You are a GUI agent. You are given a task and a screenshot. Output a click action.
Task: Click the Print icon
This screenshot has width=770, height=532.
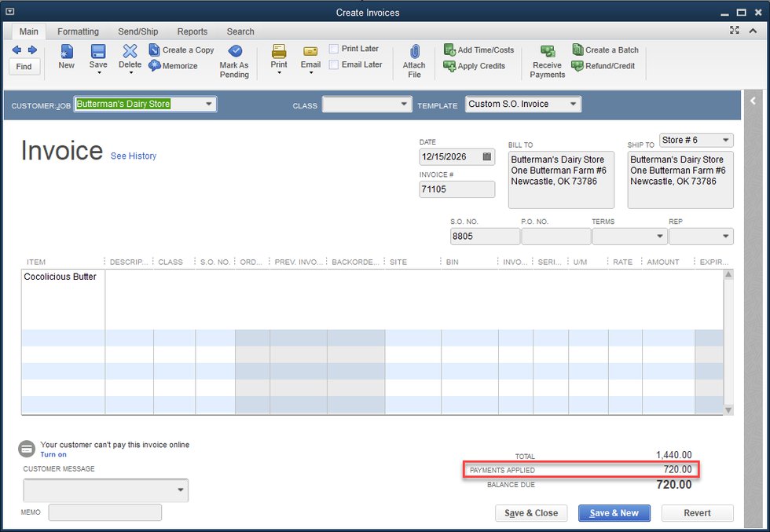(279, 52)
